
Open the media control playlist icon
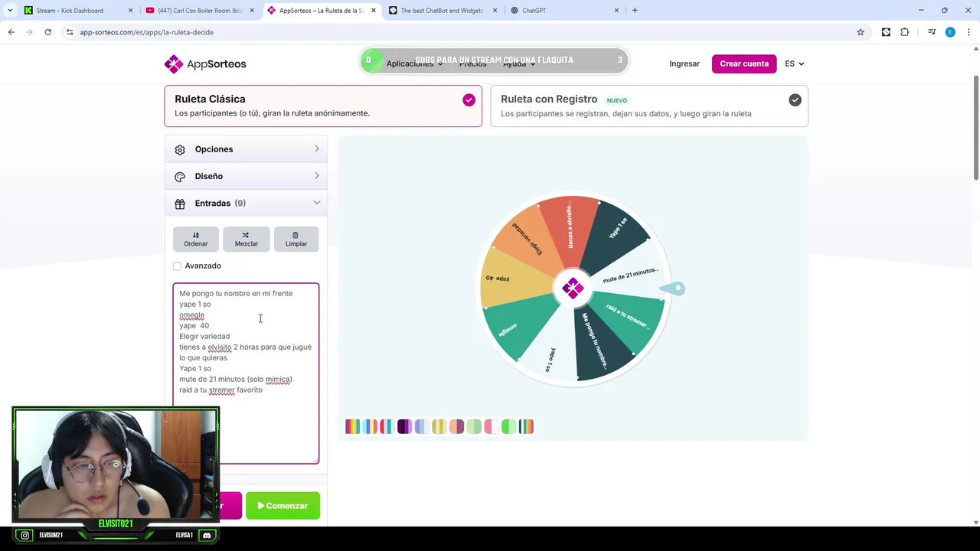pyautogui.click(x=932, y=32)
